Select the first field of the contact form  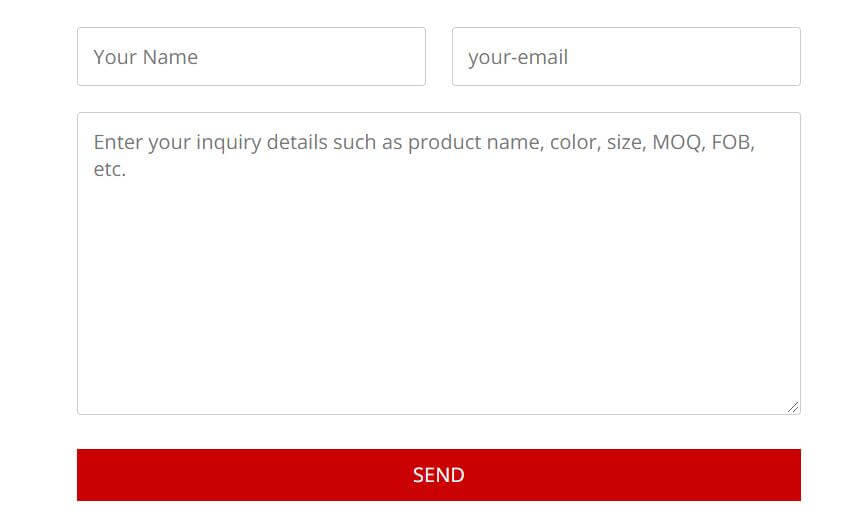[251, 56]
